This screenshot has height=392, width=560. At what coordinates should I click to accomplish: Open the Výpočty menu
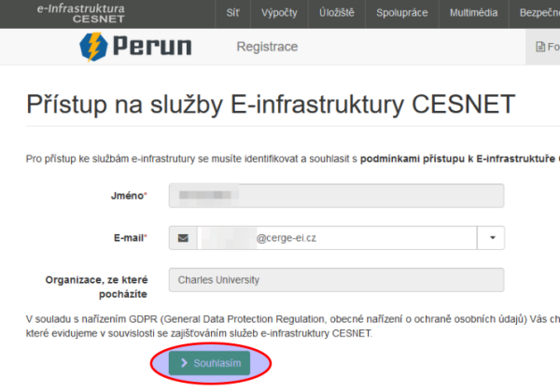[281, 14]
